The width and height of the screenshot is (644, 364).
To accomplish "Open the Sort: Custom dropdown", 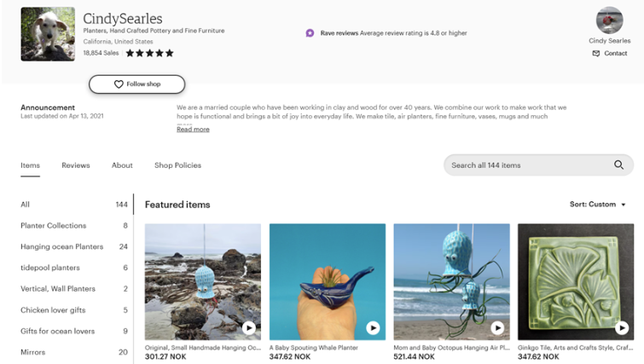I will point(598,205).
